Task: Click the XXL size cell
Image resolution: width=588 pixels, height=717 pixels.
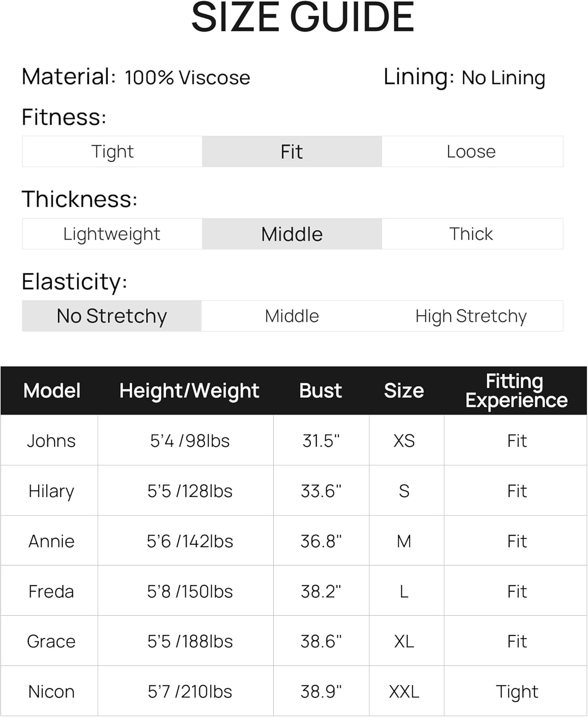Action: point(404,692)
